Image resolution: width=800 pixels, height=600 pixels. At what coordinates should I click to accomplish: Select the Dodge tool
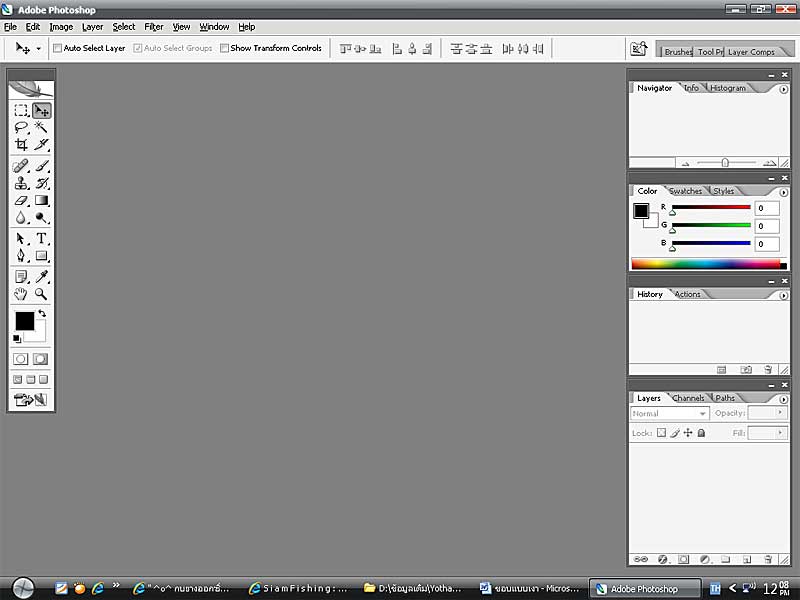pos(41,218)
